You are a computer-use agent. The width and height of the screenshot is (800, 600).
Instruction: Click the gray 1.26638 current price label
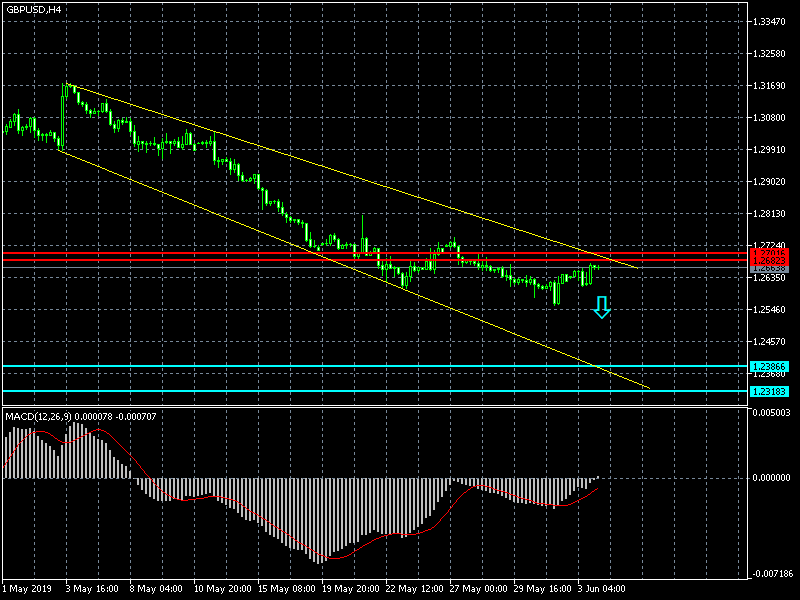769,269
